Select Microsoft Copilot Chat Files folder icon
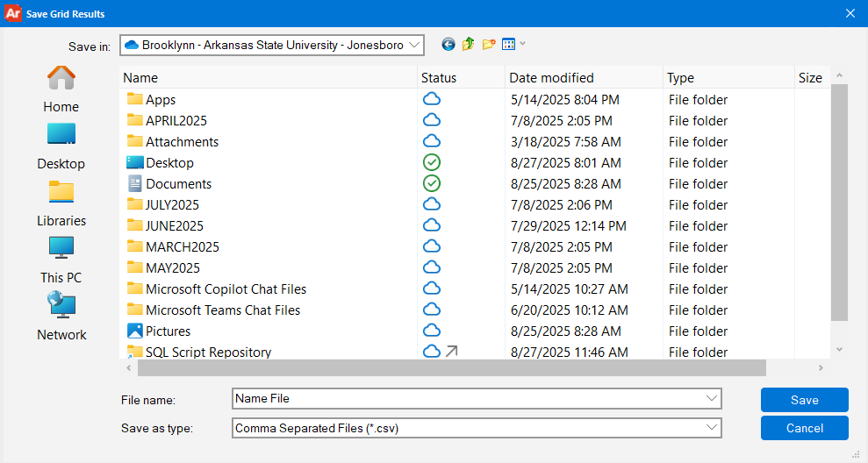This screenshot has height=463, width=868. click(134, 288)
